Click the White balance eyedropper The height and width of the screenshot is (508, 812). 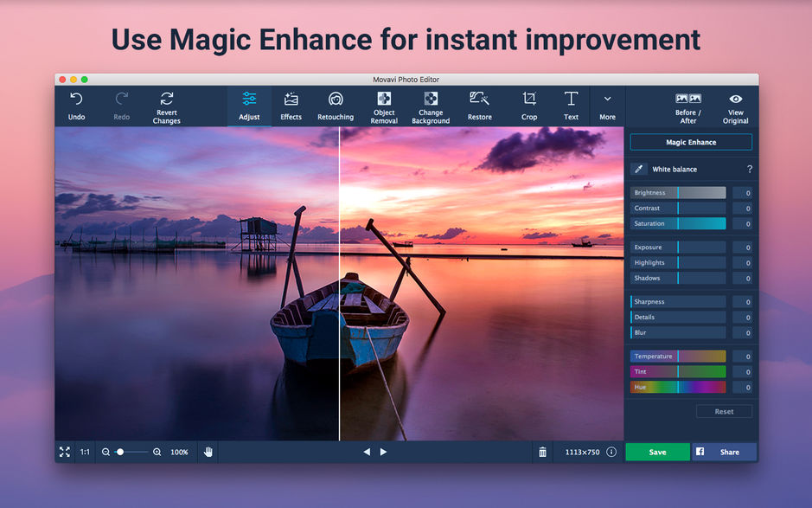coord(640,169)
